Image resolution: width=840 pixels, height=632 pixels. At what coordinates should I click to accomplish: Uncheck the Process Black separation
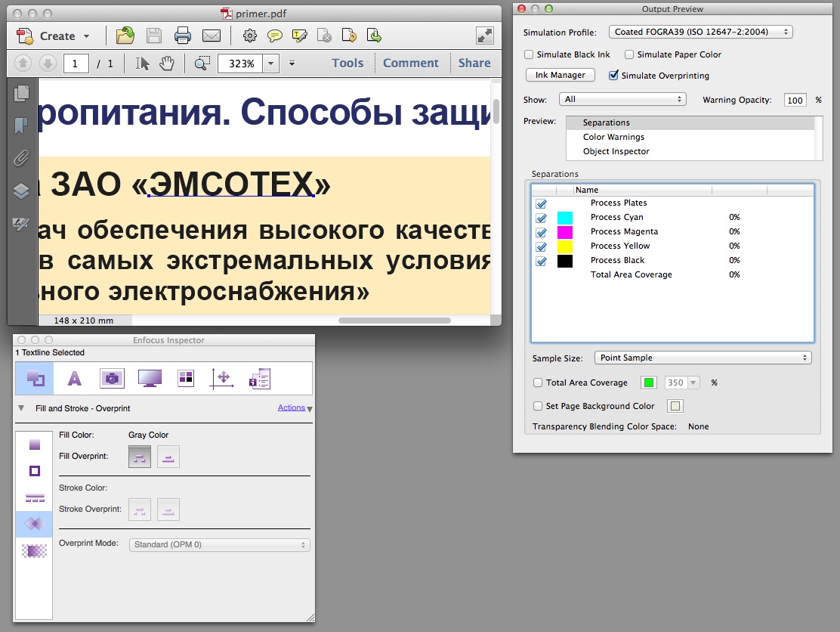[542, 261]
